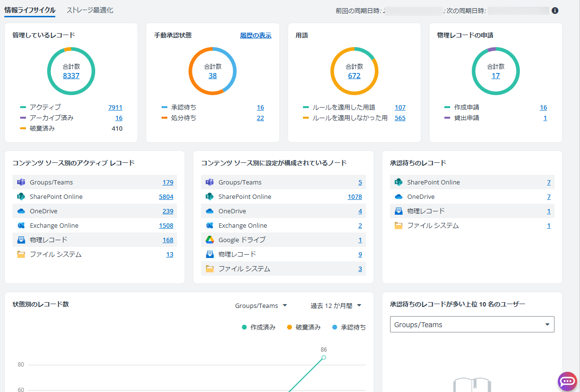Click the 9 物理レコード nodes count
580x392 pixels.
point(360,254)
